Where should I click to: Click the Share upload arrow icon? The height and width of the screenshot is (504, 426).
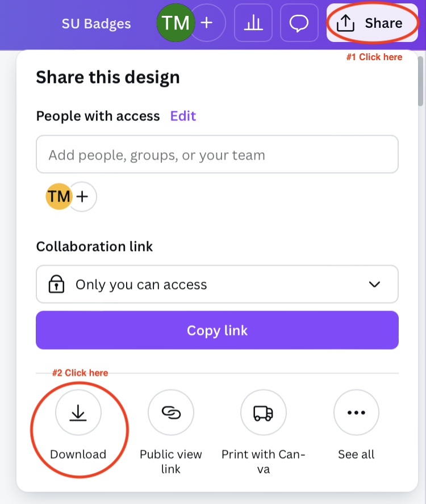345,23
